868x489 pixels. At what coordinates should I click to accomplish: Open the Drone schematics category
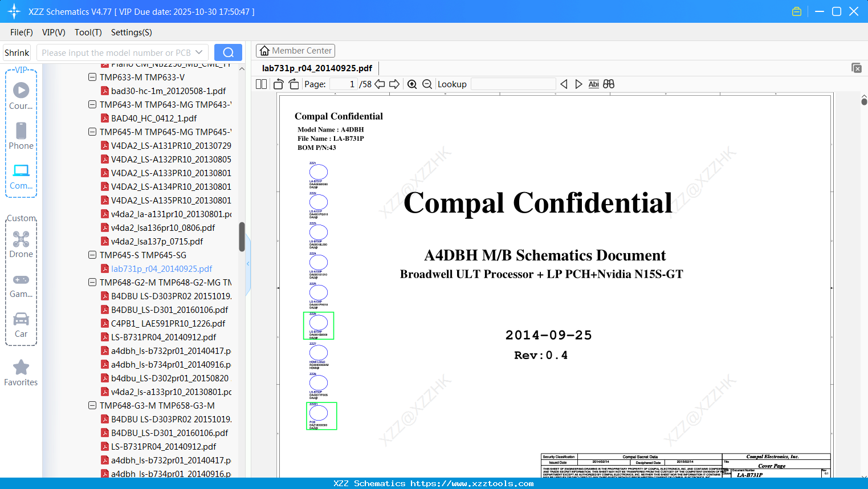click(21, 244)
